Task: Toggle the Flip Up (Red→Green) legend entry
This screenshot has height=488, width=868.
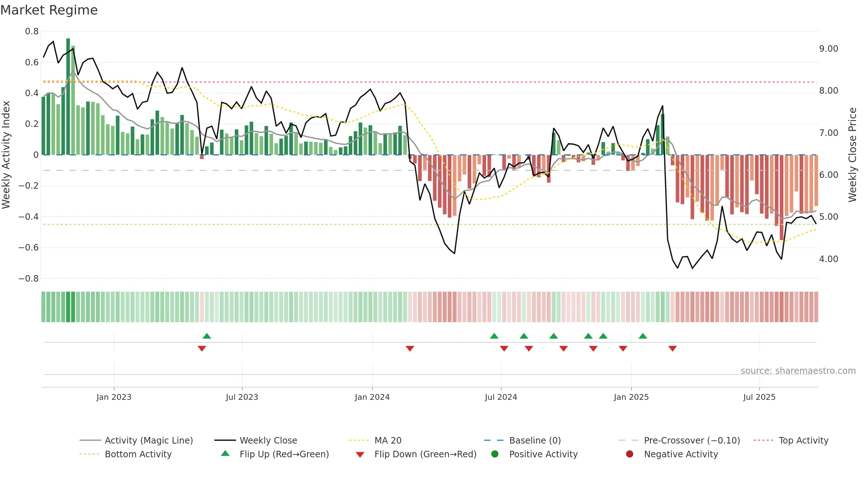Action: click(275, 454)
